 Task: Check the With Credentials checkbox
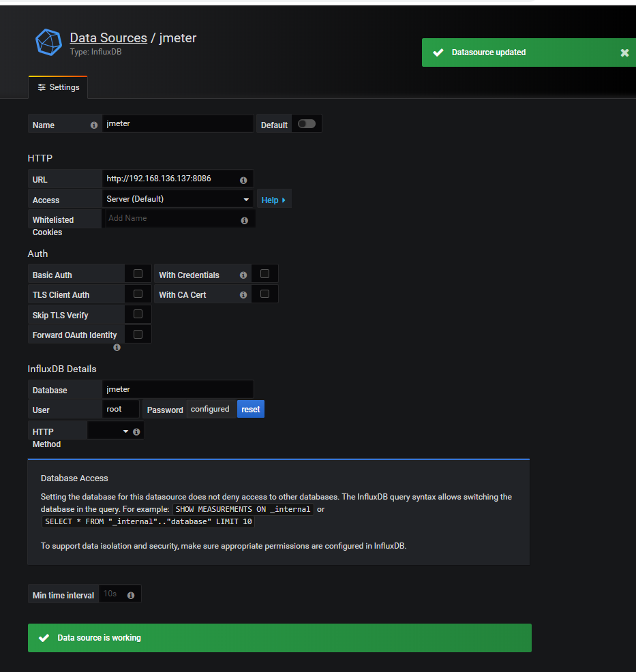(x=265, y=273)
